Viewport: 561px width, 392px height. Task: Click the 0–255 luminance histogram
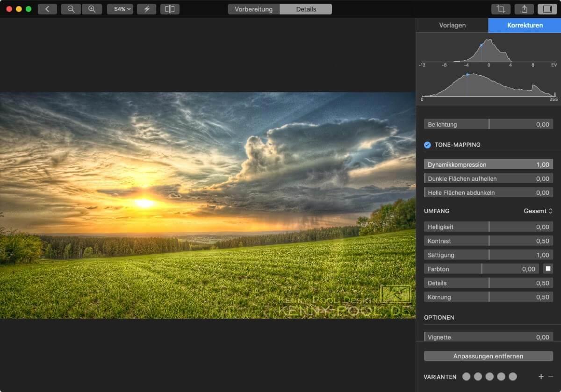click(x=489, y=85)
